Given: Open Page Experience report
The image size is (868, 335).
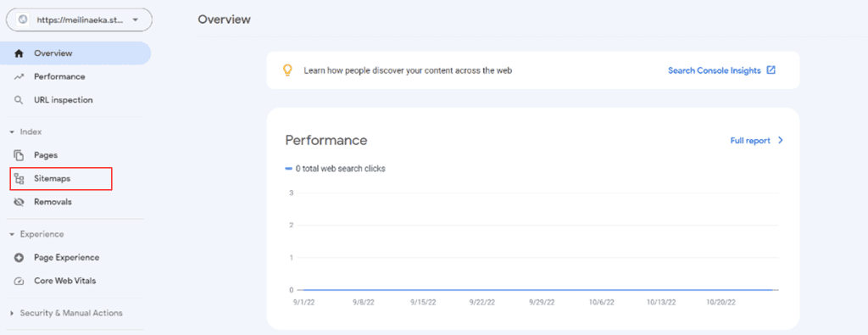Looking at the screenshot, I should click(x=66, y=258).
